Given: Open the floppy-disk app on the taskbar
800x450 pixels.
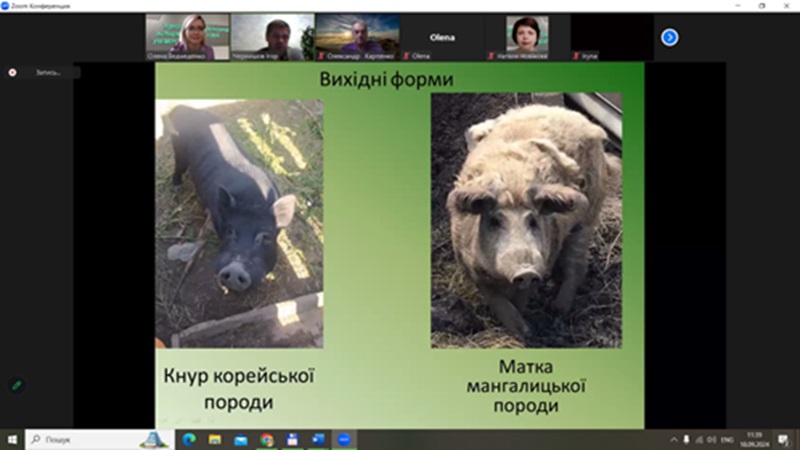Looking at the screenshot, I should tap(292, 439).
